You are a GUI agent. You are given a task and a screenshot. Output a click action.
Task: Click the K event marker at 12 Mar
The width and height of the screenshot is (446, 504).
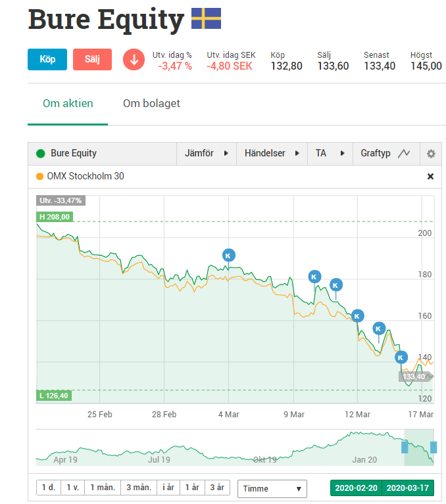(x=357, y=316)
